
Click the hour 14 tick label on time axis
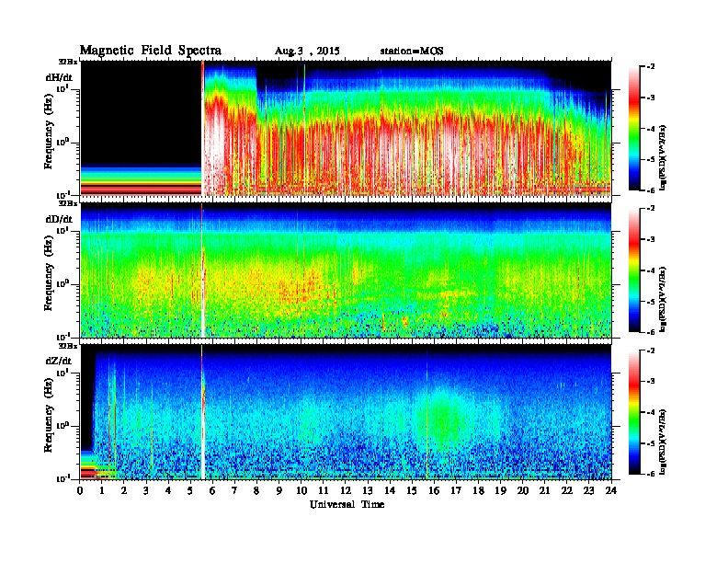(390, 490)
